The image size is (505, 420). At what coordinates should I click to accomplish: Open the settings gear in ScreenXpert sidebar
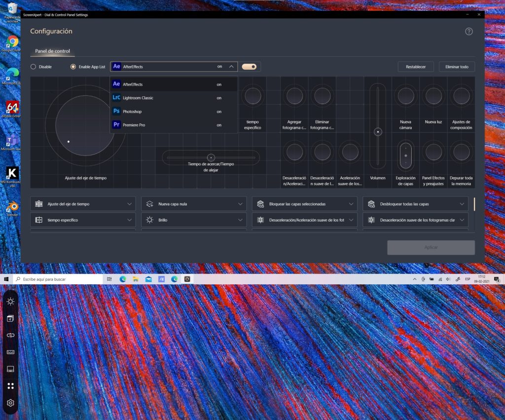(10, 403)
